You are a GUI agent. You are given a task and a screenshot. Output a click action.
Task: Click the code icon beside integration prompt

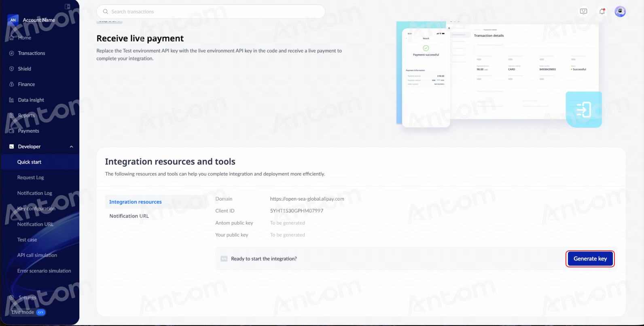coord(224,259)
